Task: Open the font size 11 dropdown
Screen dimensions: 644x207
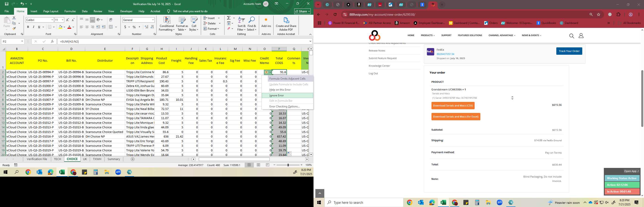Action: [x=62, y=20]
